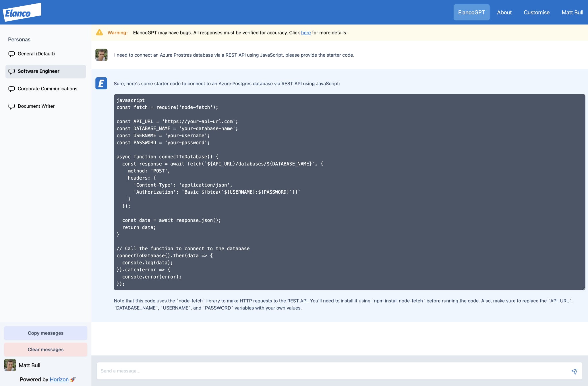Viewport: 588px width, 386px height.
Task: Open the ElancoGPT tab in header
Action: point(471,12)
